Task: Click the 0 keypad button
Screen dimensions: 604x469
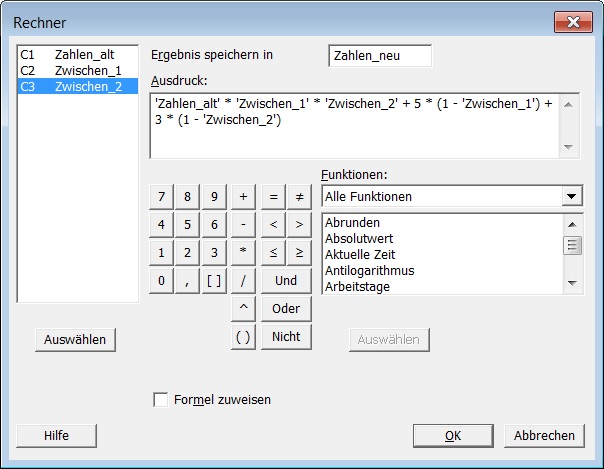Action: [x=161, y=281]
